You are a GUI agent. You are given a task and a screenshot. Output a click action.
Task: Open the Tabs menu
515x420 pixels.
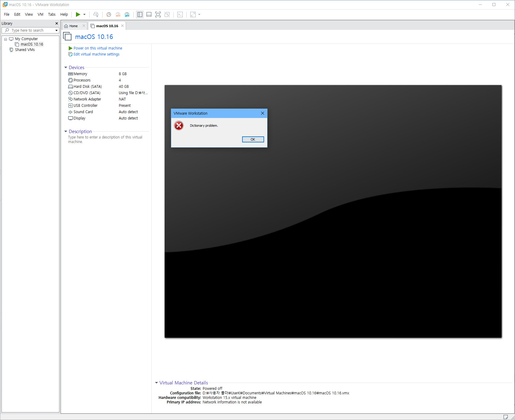coord(52,14)
